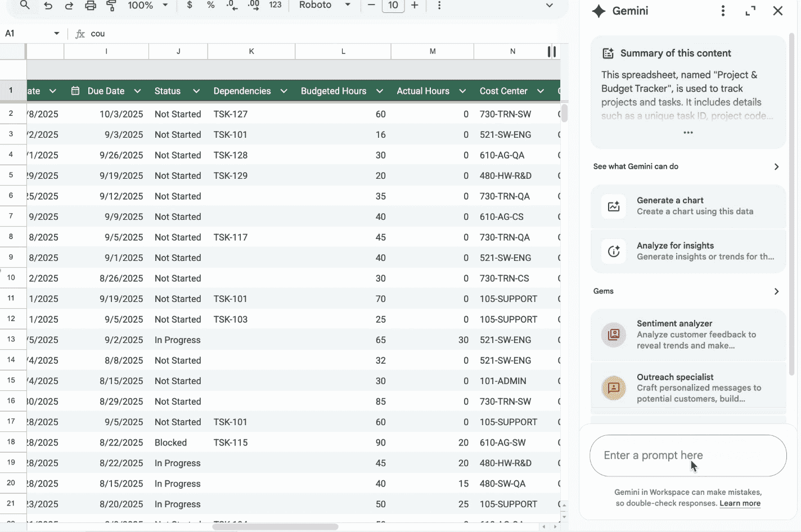Expand the Gemini panel to full size

pos(750,11)
